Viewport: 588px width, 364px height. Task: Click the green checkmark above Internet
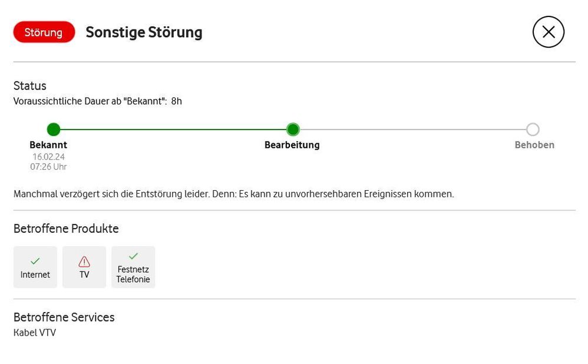(x=35, y=261)
